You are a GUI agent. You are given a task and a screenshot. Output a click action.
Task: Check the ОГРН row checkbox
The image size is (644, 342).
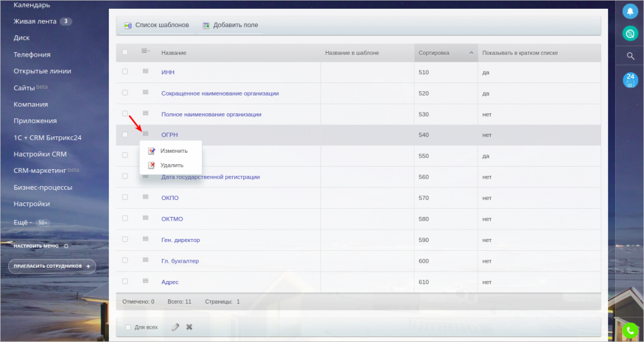point(125,135)
